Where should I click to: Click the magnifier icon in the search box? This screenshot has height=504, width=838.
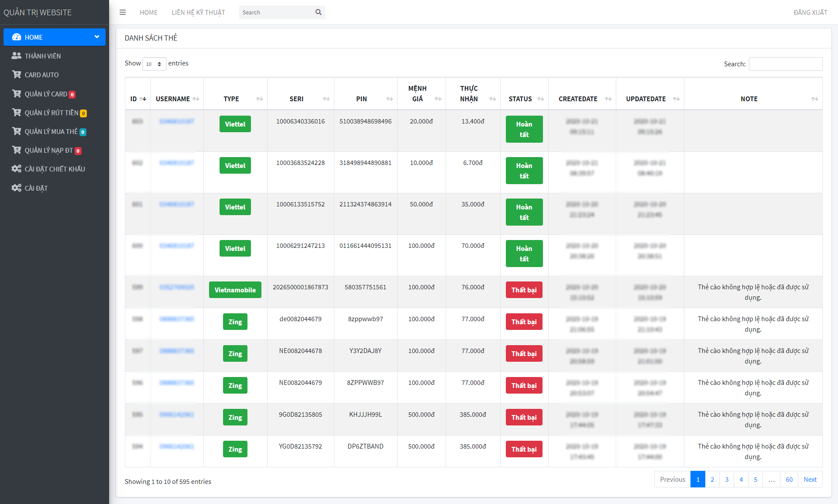coord(319,12)
